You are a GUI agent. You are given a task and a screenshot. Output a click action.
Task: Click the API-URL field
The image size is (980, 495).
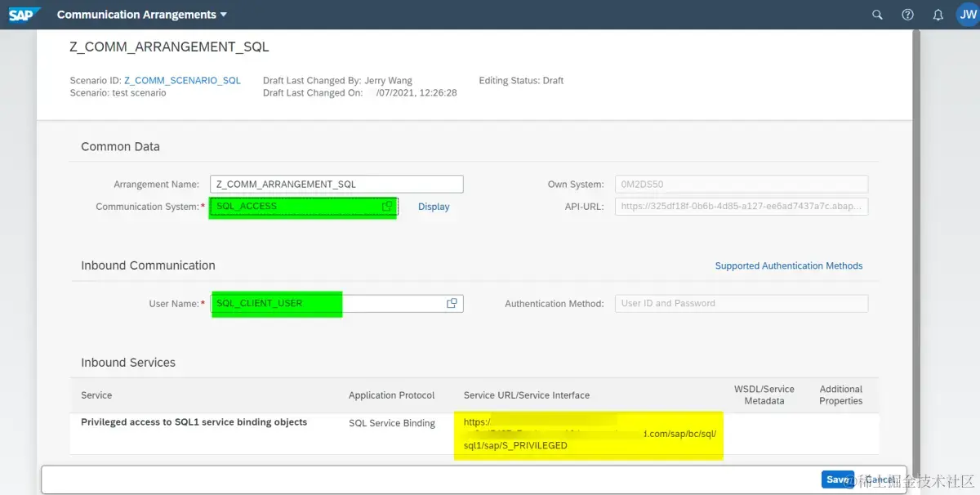[742, 207]
